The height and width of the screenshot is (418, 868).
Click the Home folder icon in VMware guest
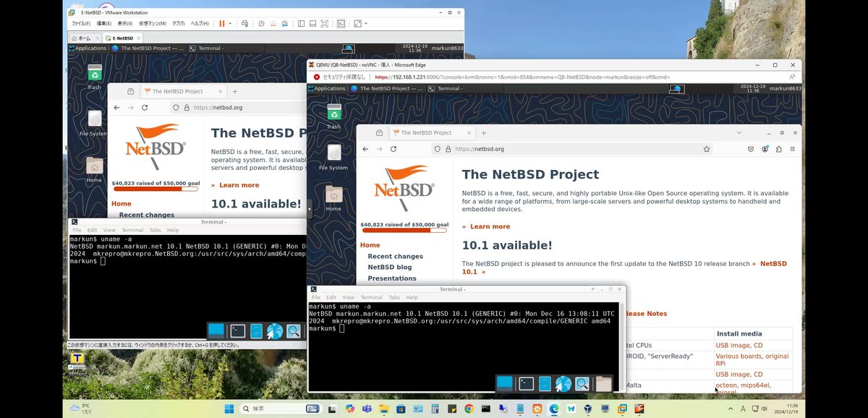coord(94,169)
